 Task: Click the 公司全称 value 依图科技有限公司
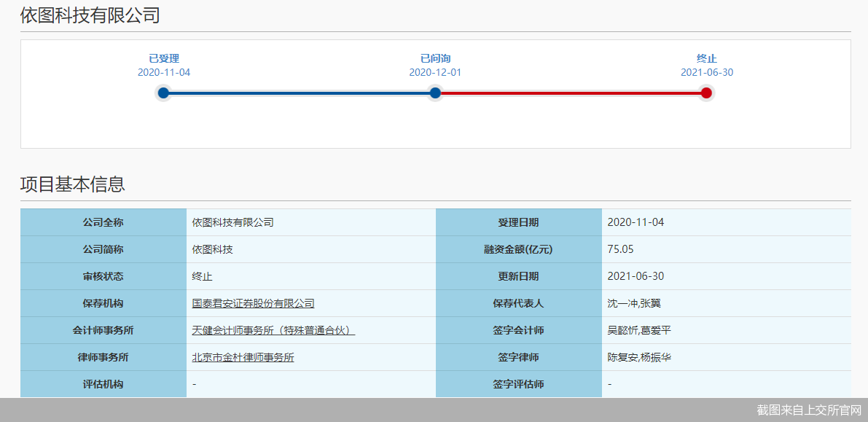click(233, 222)
